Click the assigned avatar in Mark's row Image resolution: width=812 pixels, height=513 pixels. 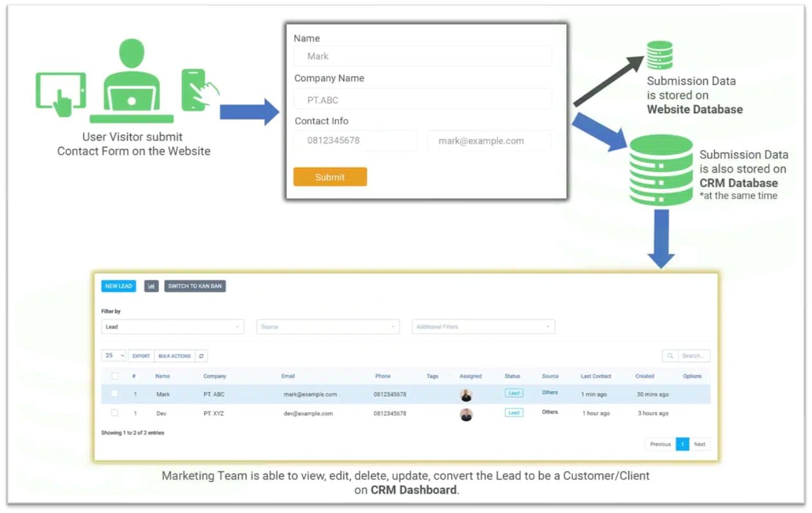tap(466, 395)
